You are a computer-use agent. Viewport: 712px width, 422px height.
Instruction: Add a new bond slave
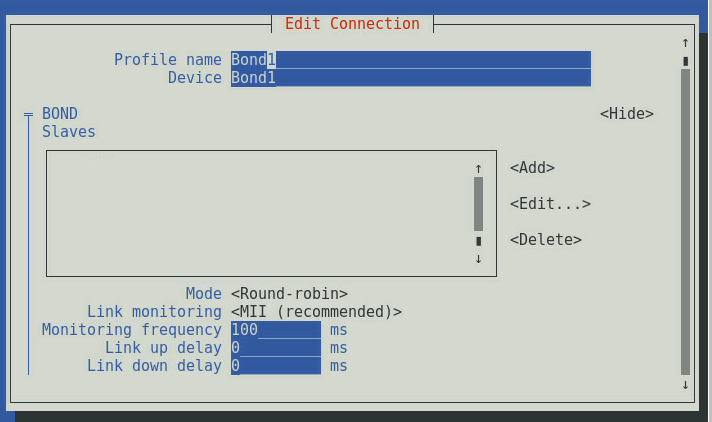[532, 168]
